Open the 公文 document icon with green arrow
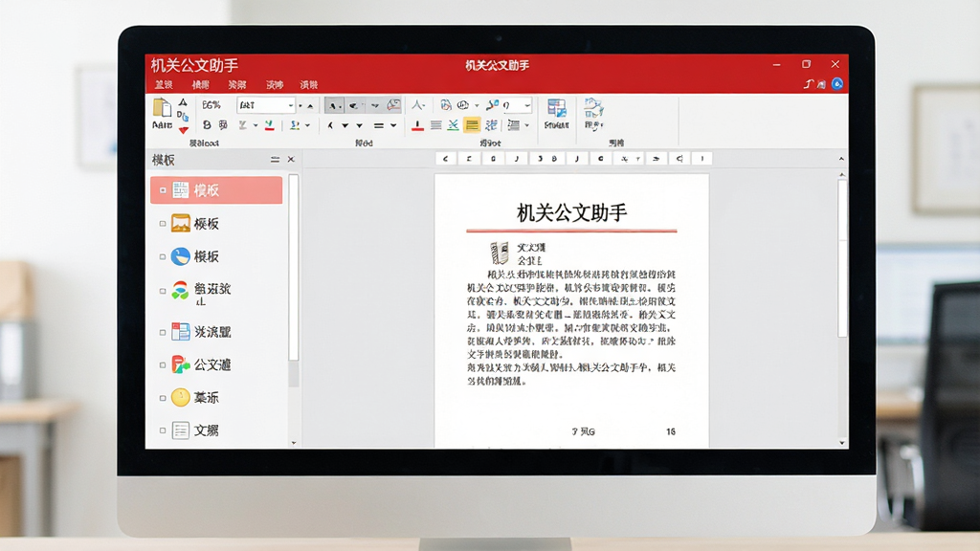 [x=181, y=364]
